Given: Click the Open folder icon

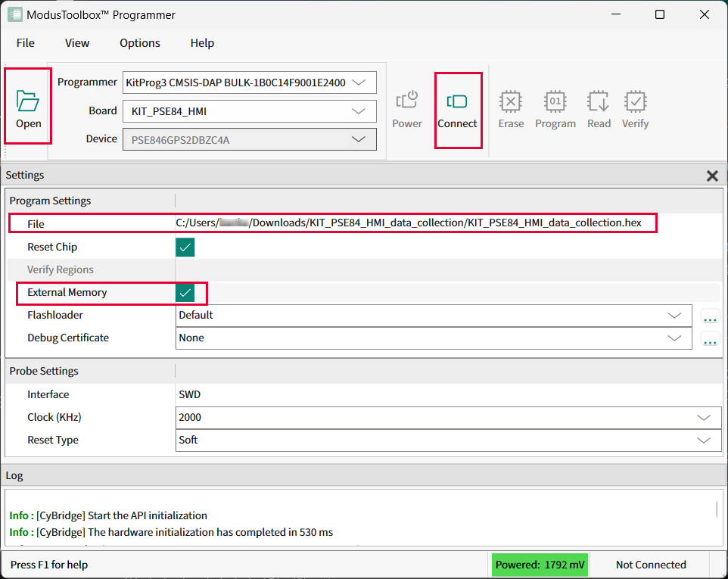Looking at the screenshot, I should pyautogui.click(x=28, y=101).
